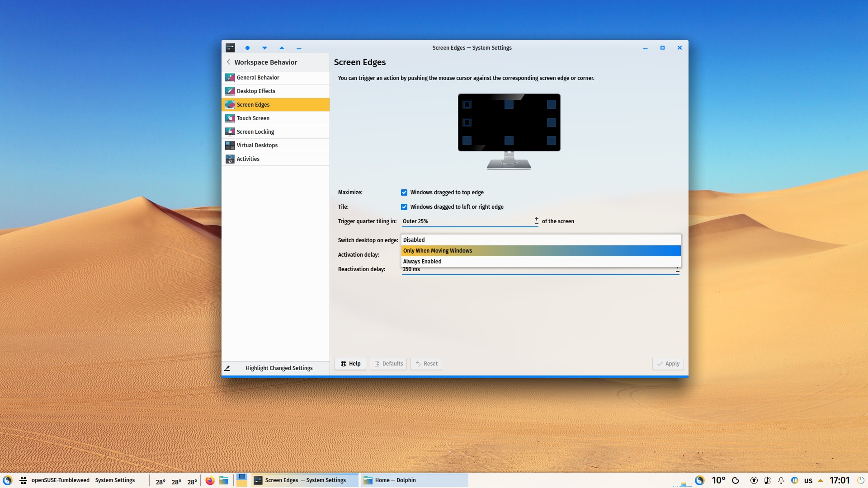Image resolution: width=868 pixels, height=488 pixels.
Task: Open Activities settings
Action: [276, 159]
